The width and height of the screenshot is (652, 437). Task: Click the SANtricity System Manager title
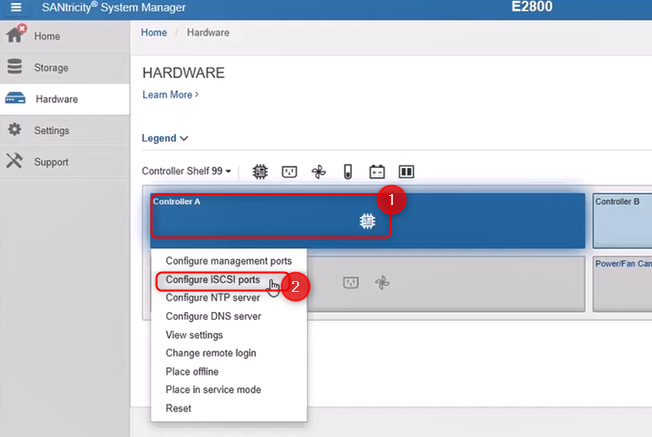coord(114,7)
